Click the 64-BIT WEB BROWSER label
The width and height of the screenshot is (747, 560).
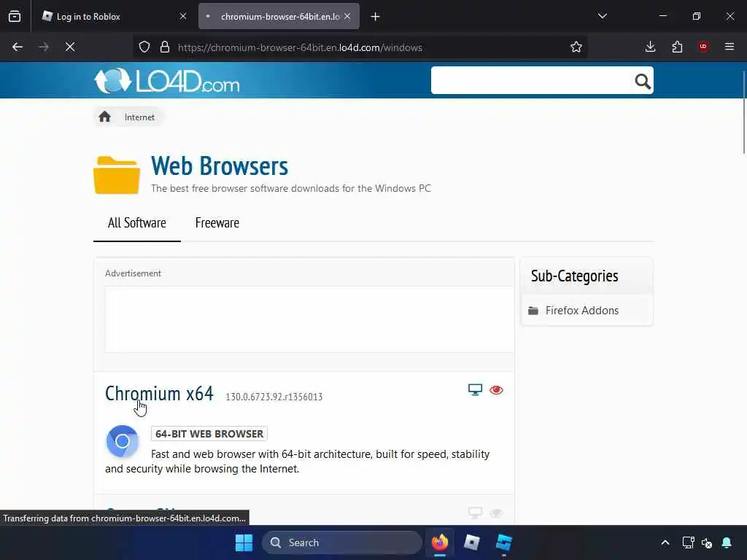tap(209, 434)
